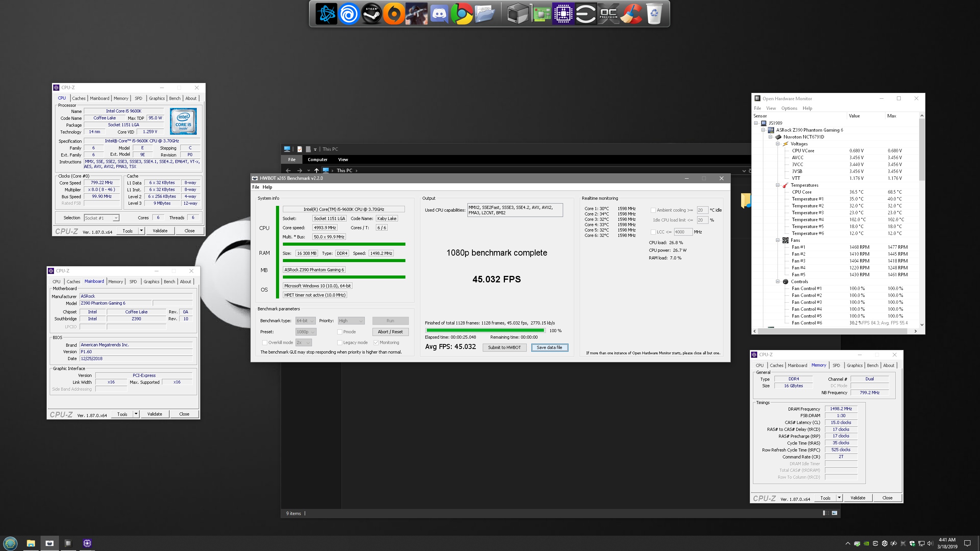Click the Ambient cooling degrees input field
Viewport: 980px width, 551px height.
[702, 210]
